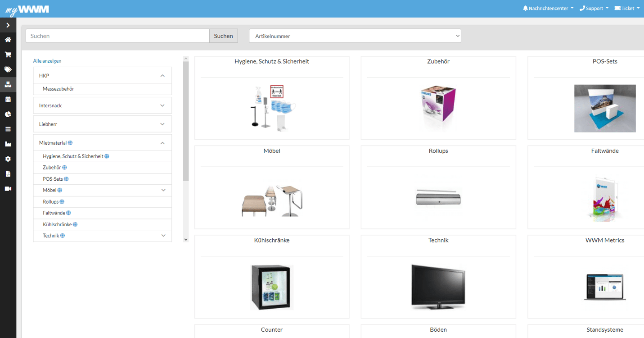
Task: Select the video camera icon in sidebar
Action: pos(8,188)
